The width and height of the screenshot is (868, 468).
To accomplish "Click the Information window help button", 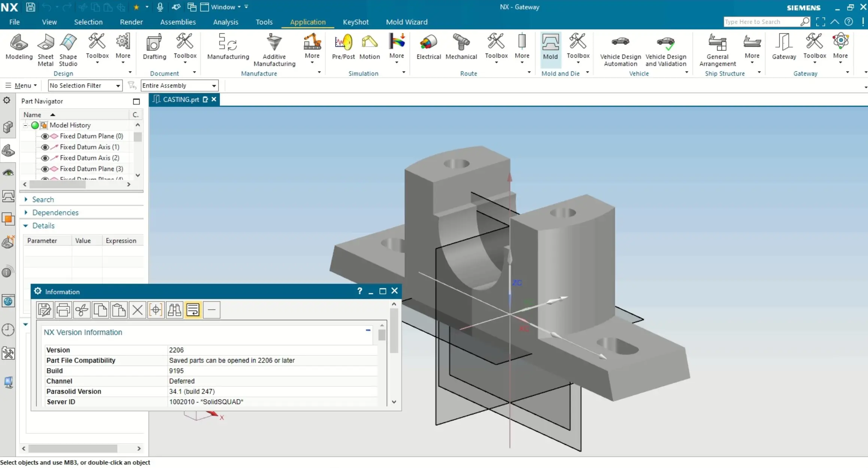I will [x=359, y=291].
